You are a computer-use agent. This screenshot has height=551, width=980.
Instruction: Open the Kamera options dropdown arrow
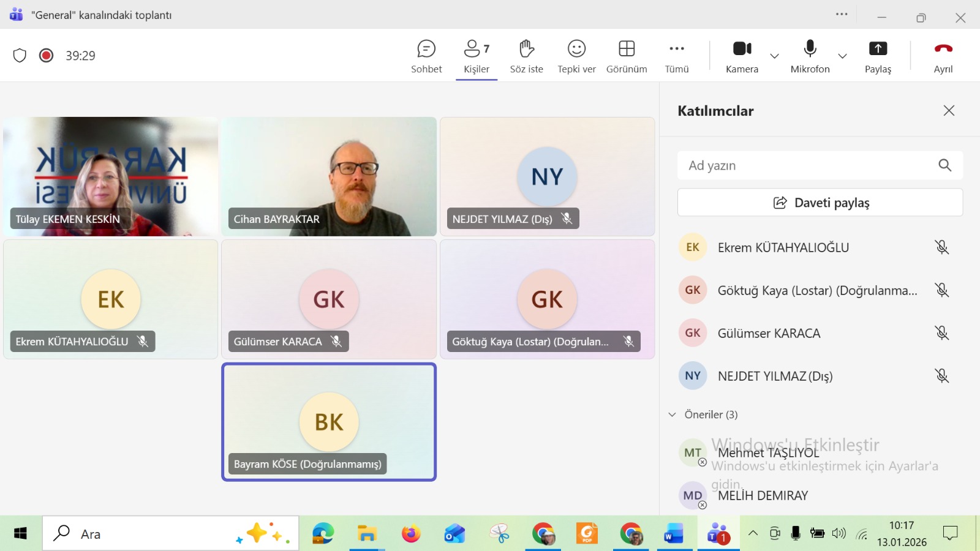pos(775,56)
